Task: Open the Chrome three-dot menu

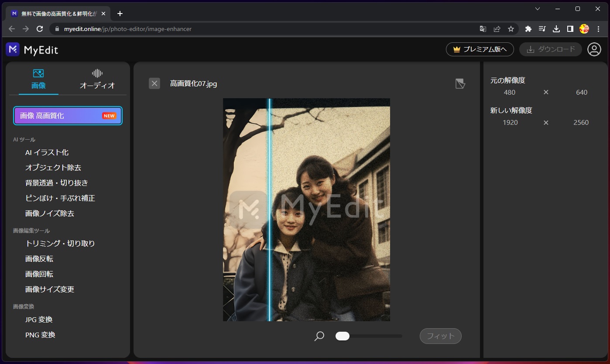Action: click(598, 29)
